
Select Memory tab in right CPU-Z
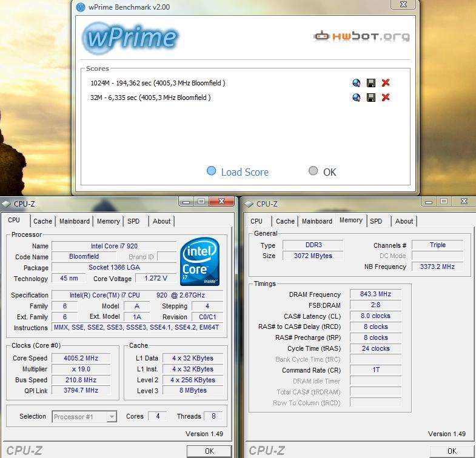(351, 220)
